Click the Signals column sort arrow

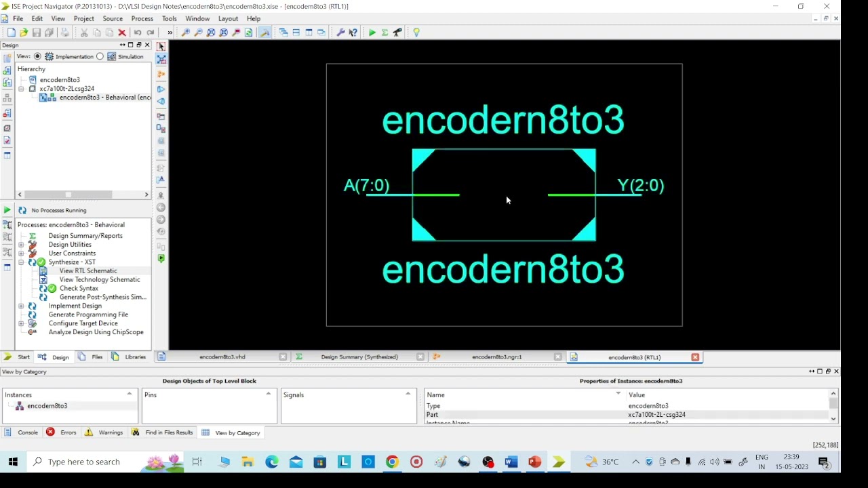click(408, 394)
